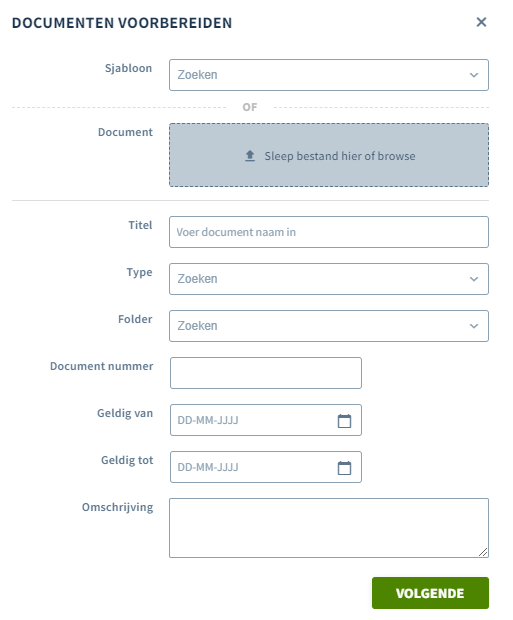
Task: Open the Geldig van calendar picker icon
Action: pos(344,421)
